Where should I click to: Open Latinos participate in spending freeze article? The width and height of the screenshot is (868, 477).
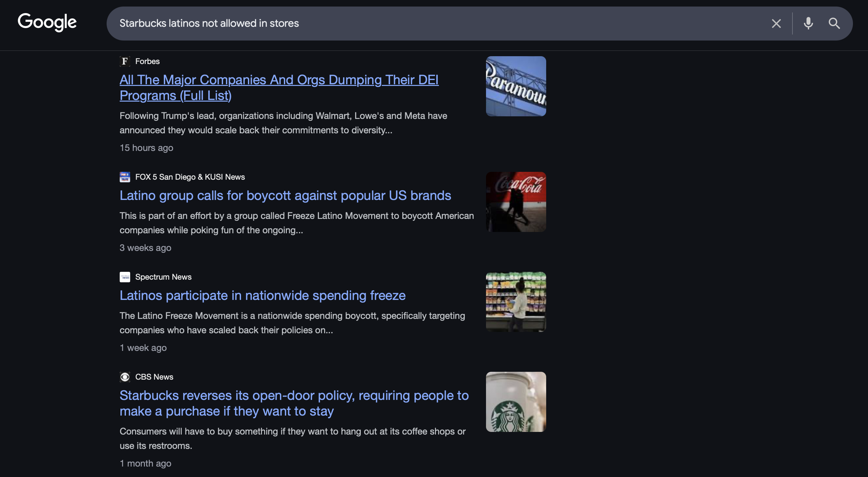coord(263,296)
